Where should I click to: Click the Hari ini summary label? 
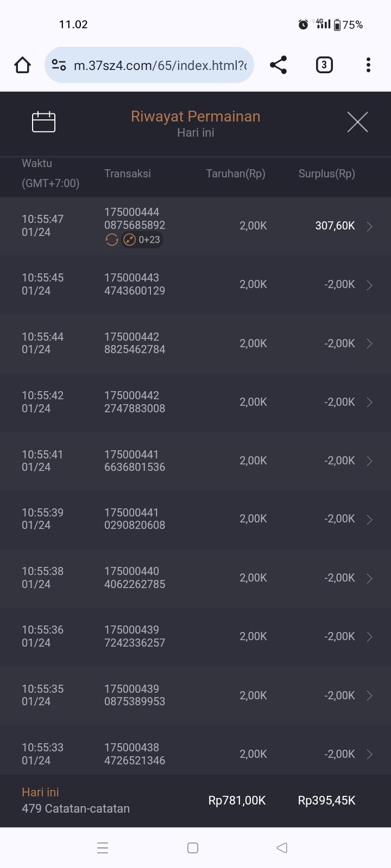(40, 792)
